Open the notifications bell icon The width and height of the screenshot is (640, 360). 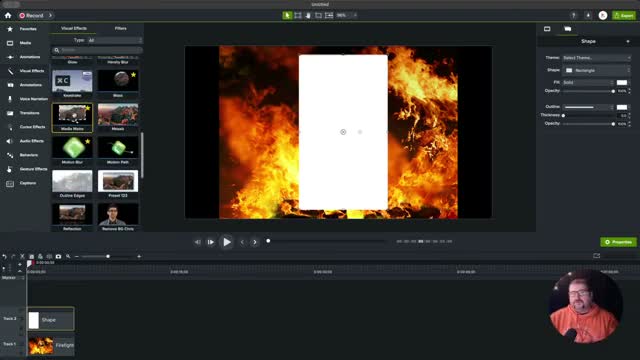(x=588, y=16)
